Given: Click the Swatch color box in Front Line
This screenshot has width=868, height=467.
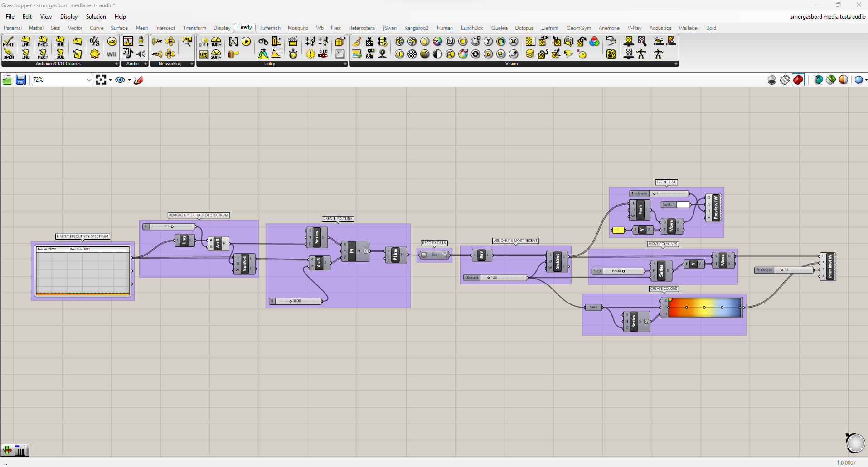Looking at the screenshot, I should [x=683, y=205].
